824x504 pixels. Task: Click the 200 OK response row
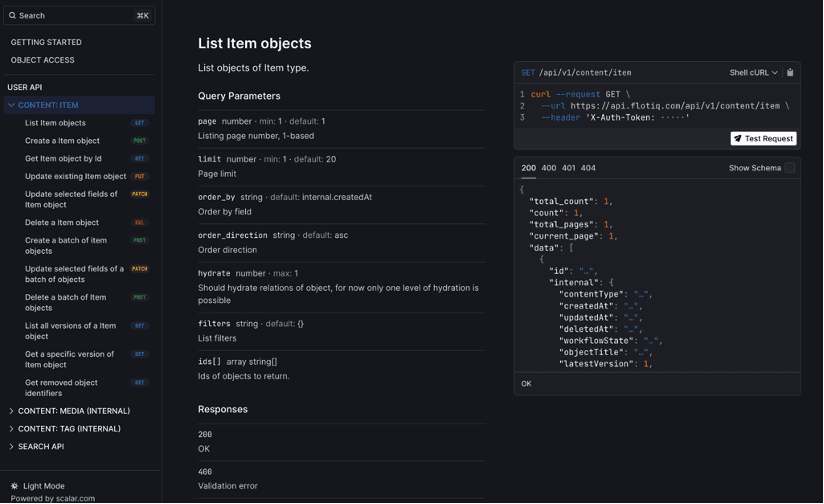point(341,442)
